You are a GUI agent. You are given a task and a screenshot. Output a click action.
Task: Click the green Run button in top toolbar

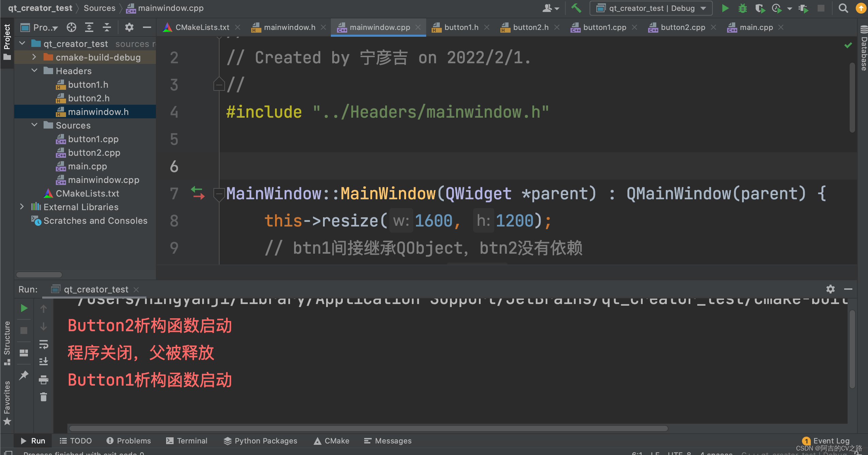coord(725,8)
